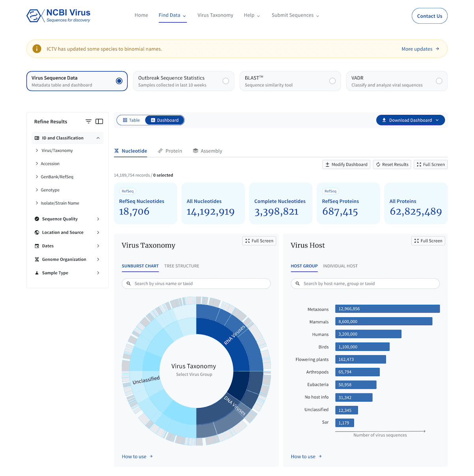Click the info icon in the ICTV banner
The width and height of the screenshot is (474, 476).
click(37, 49)
